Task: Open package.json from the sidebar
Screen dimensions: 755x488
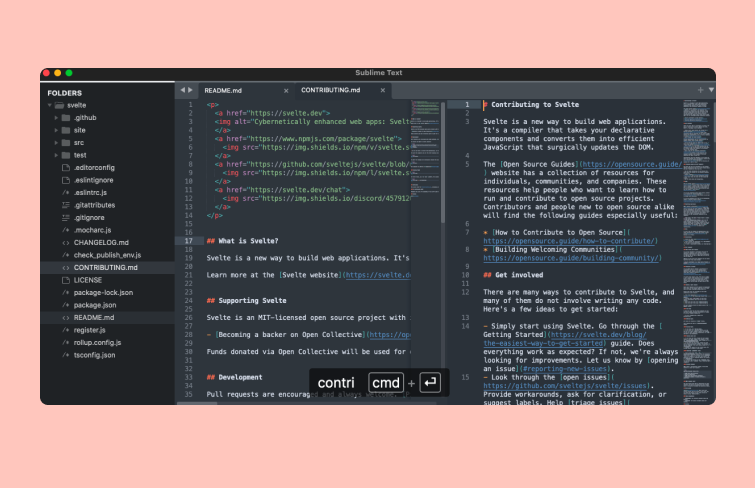Action: [95, 305]
